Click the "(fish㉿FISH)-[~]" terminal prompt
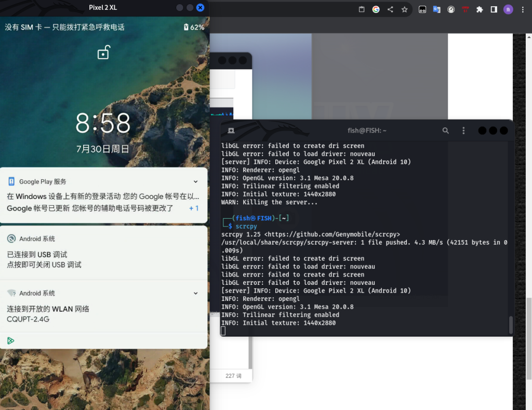532x410 pixels. click(x=260, y=218)
